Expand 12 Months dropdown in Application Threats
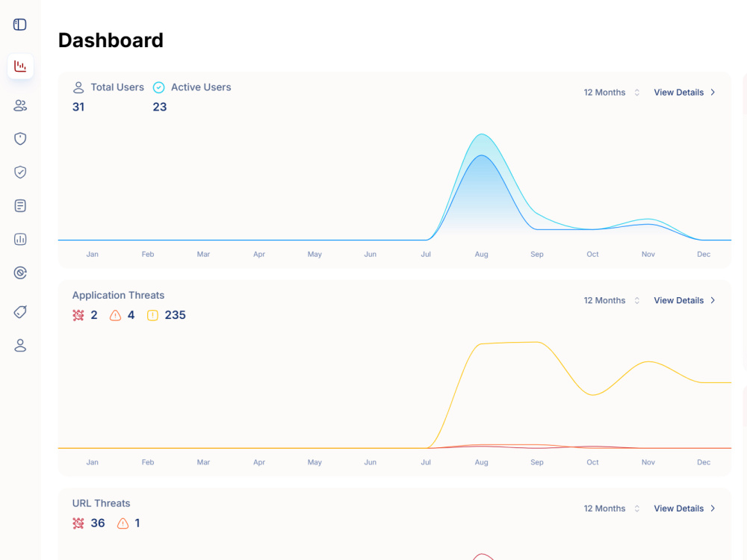Image resolution: width=747 pixels, height=560 pixels. 612,300
